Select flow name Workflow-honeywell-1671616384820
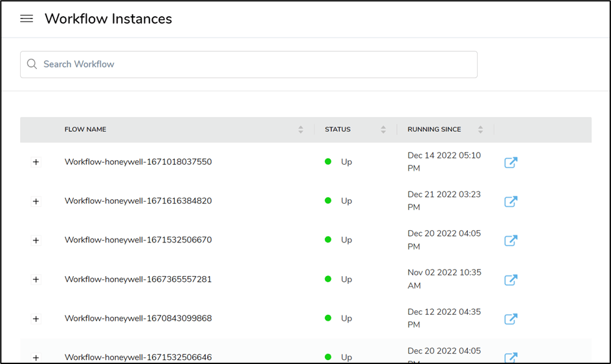Image resolution: width=611 pixels, height=364 pixels. point(139,201)
